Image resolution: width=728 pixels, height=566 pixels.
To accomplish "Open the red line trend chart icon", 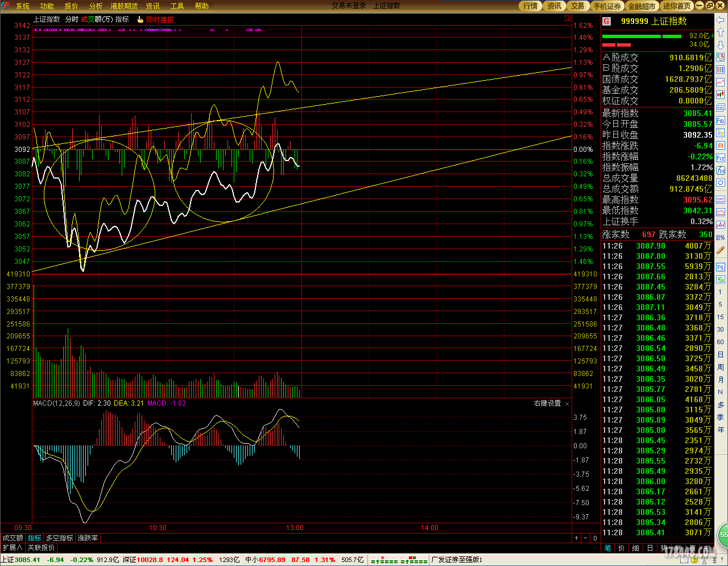I will click(720, 82).
